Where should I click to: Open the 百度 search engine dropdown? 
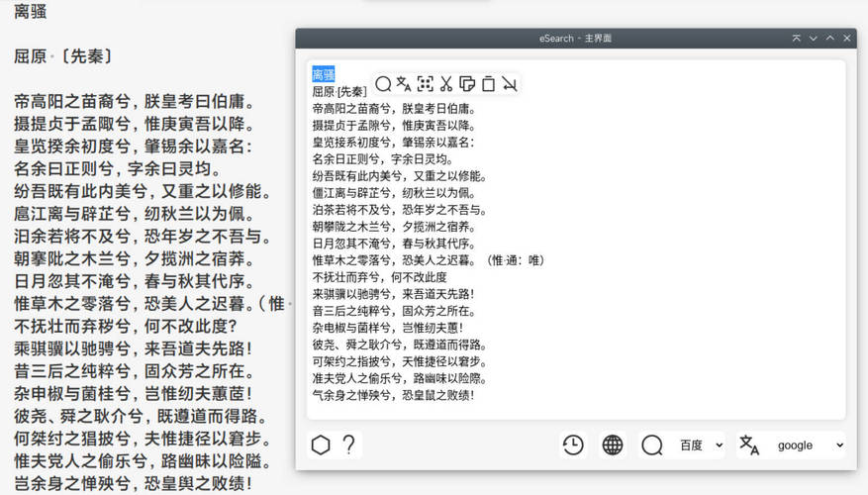coord(701,445)
